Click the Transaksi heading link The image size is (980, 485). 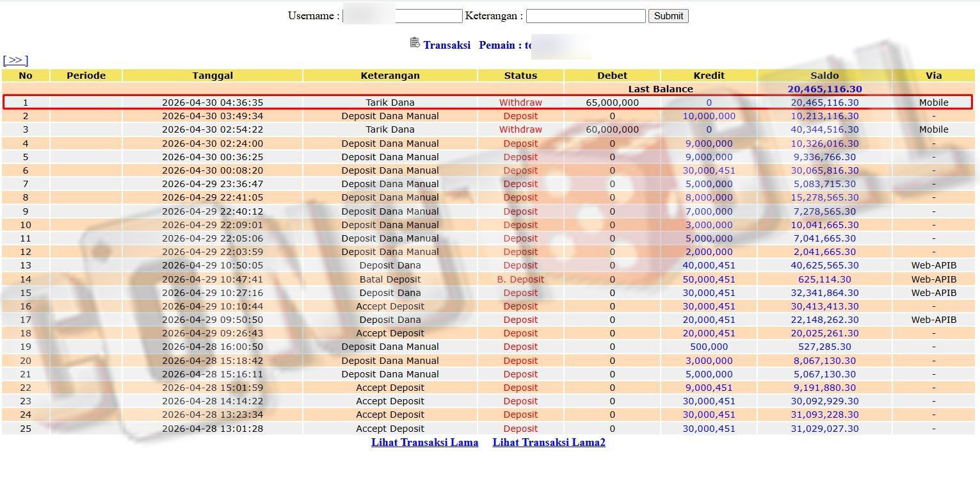[x=447, y=45]
